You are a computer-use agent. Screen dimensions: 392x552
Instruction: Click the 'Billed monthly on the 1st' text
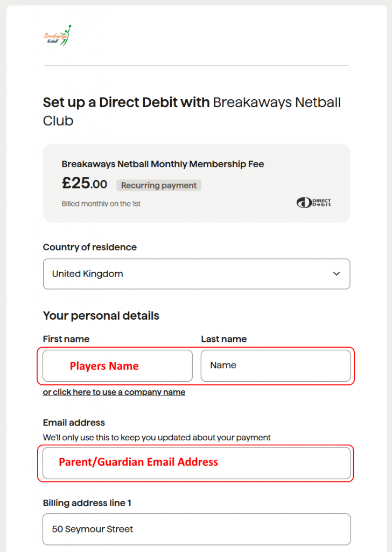[x=101, y=204]
